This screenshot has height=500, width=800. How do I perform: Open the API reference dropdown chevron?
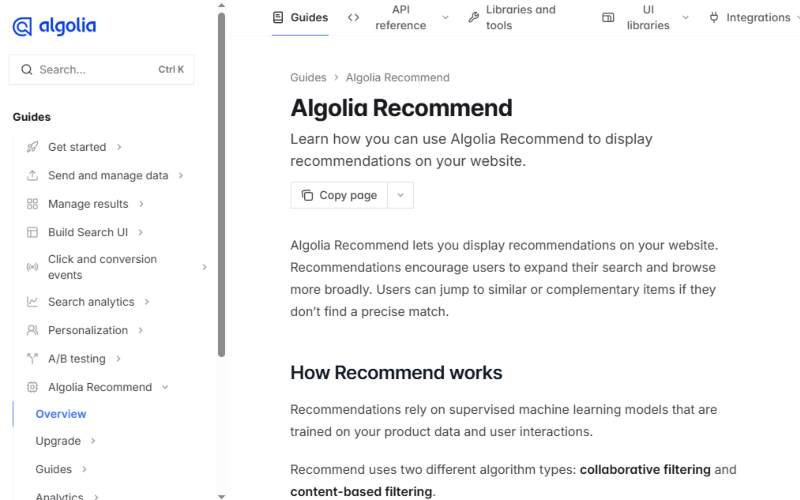click(x=445, y=17)
